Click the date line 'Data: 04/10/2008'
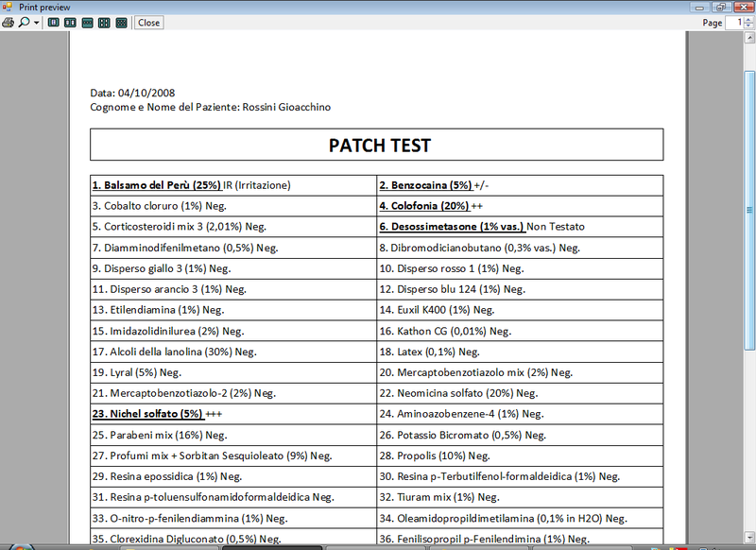The image size is (756, 550). (x=132, y=93)
